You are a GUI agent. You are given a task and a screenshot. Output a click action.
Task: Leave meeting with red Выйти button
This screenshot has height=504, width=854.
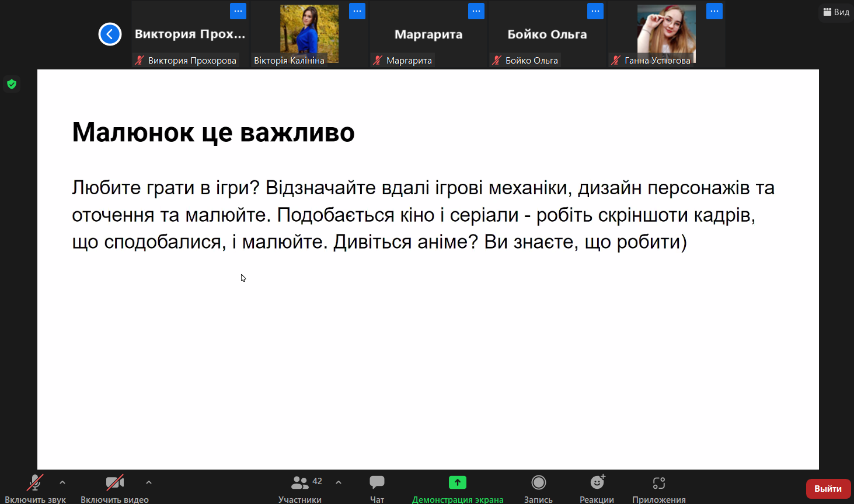[828, 489]
